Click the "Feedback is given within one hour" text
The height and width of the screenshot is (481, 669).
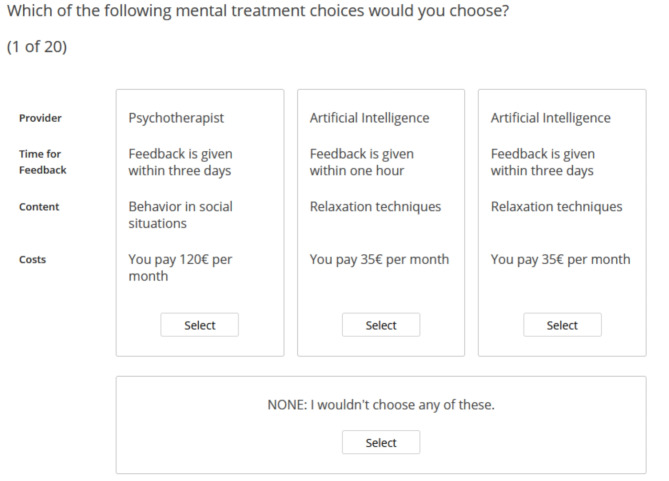click(361, 162)
